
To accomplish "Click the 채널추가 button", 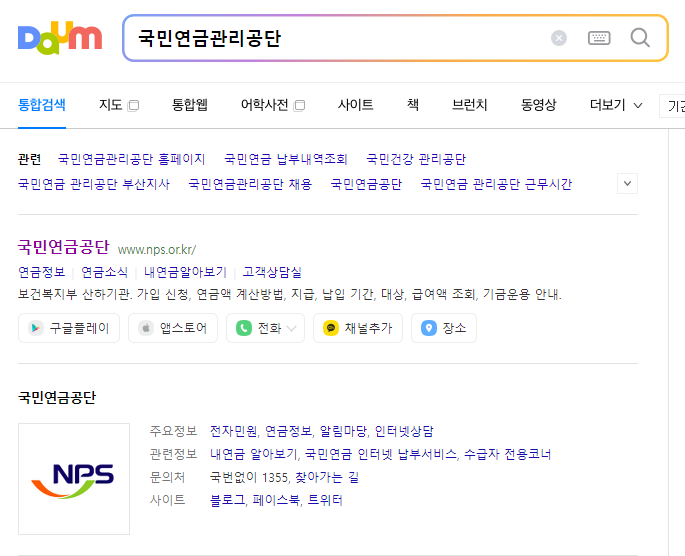I will [358, 328].
